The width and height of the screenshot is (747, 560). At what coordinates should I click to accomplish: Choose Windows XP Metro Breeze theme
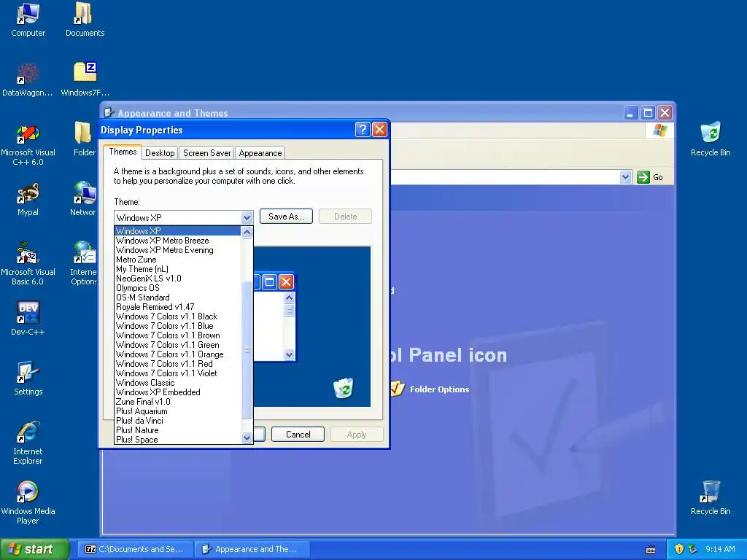click(178, 241)
